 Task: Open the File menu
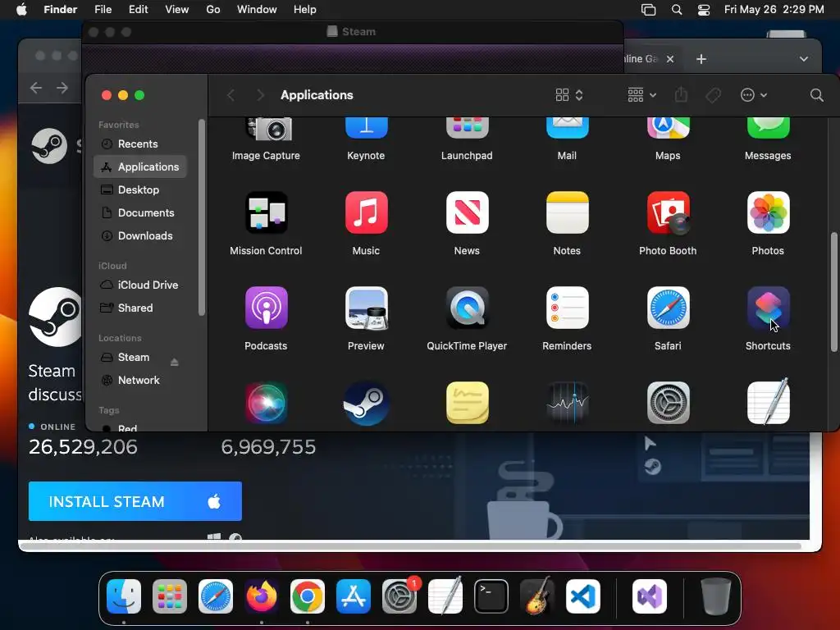pos(103,10)
